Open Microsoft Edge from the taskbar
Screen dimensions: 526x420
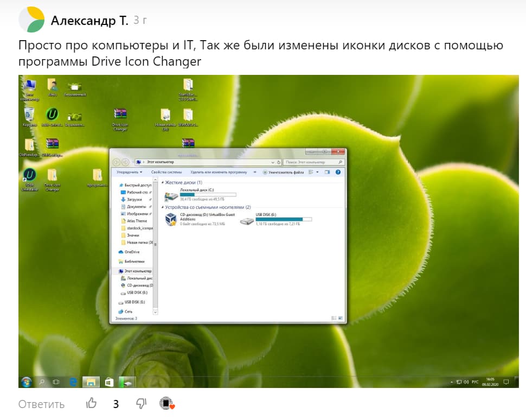point(73,382)
